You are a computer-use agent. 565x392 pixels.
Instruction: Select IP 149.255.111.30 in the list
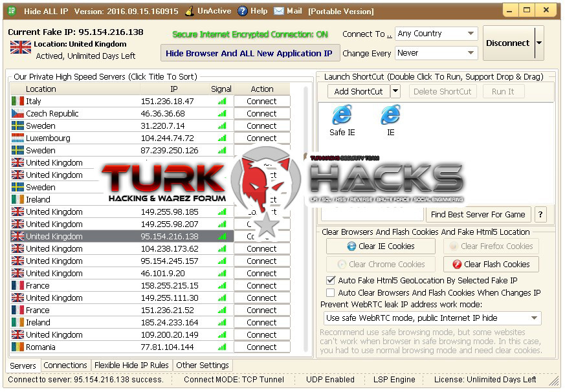(x=170, y=298)
